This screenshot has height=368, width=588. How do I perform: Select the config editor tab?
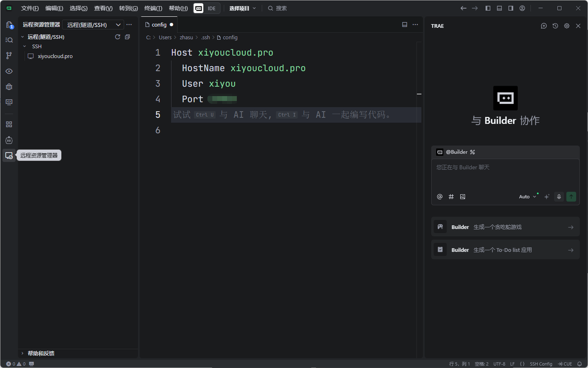(159, 25)
